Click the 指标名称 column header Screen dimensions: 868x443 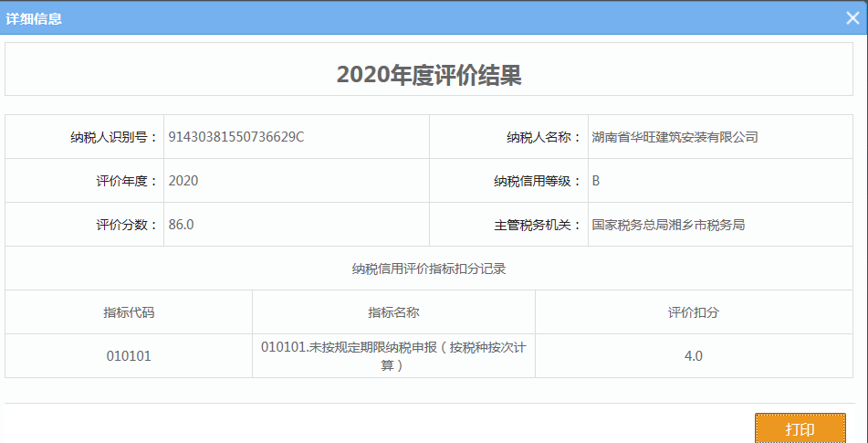[x=393, y=312]
